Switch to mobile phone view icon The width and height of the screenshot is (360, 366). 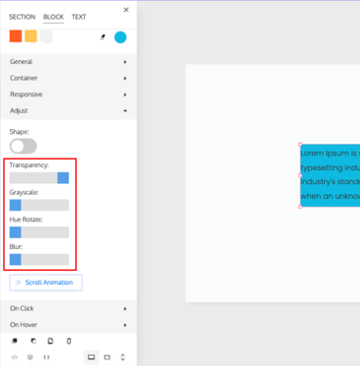(x=123, y=357)
